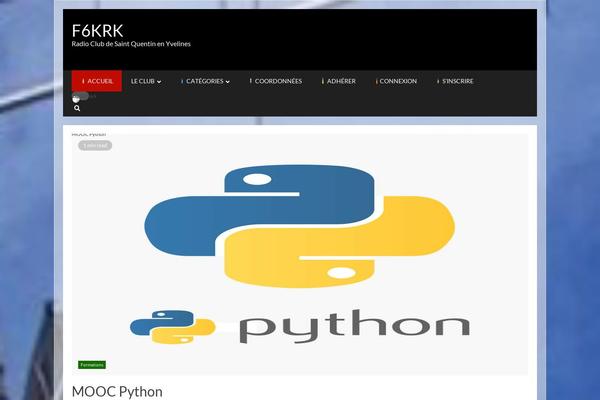
Task: Open the S'inscrire registration page
Action: tap(455, 81)
